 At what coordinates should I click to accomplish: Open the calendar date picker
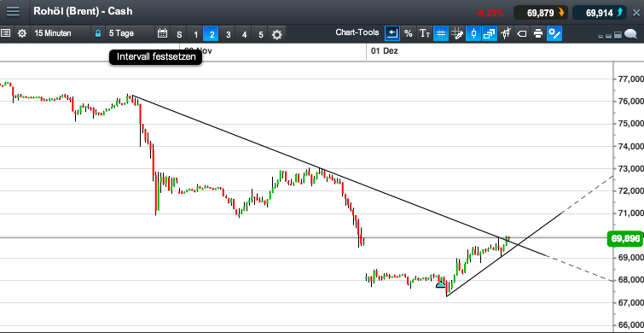(x=163, y=33)
